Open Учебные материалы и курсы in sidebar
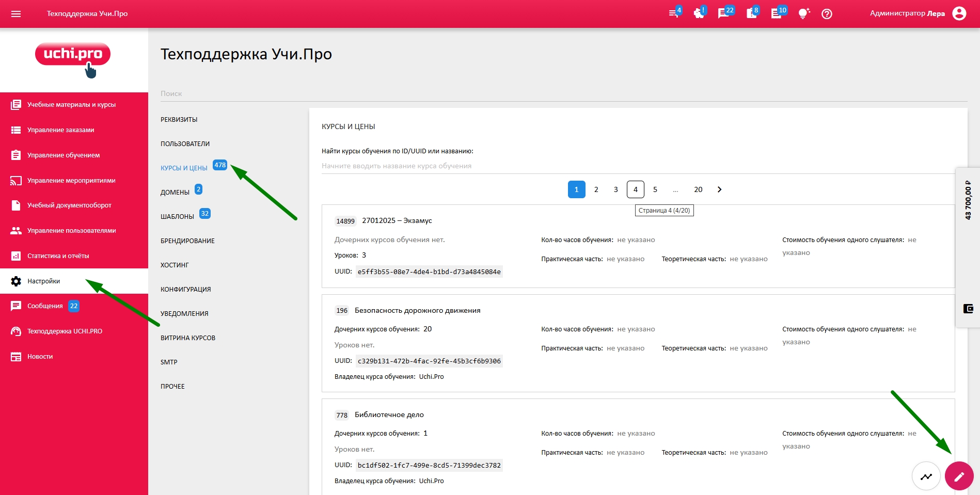This screenshot has width=980, height=495. pyautogui.click(x=74, y=105)
